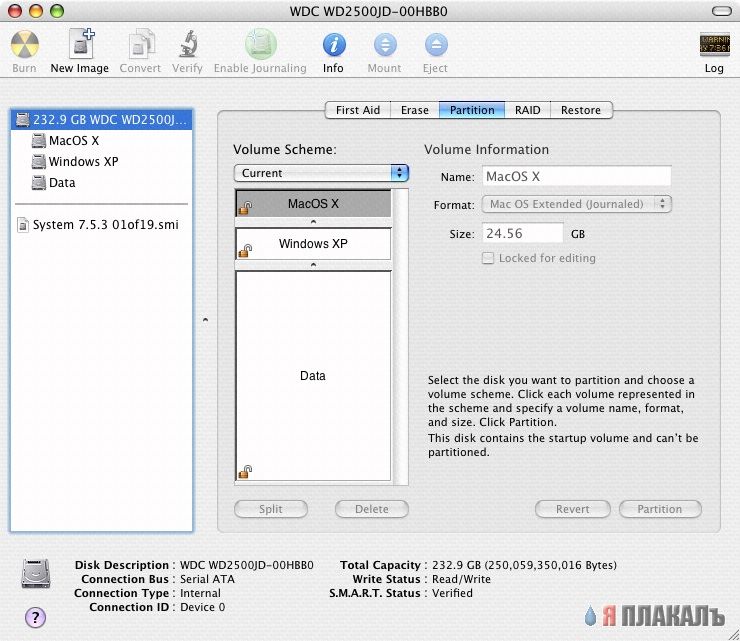Switch to the Restore tab
This screenshot has height=641, width=740.
coord(581,110)
